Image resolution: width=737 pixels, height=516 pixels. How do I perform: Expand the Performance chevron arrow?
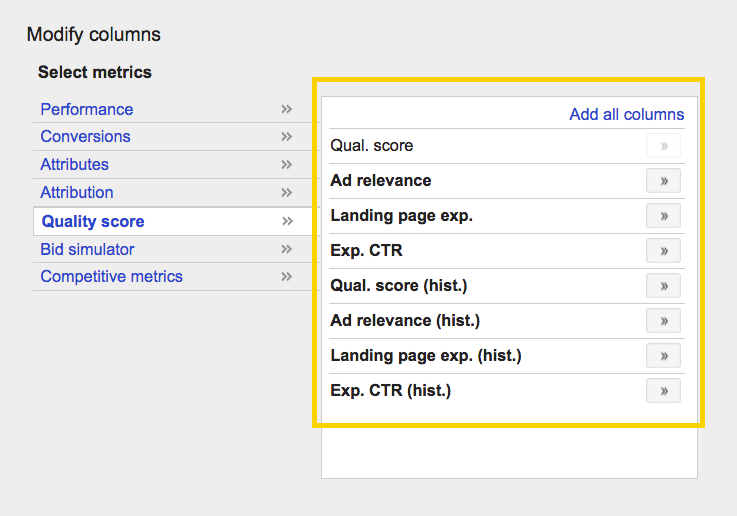(287, 109)
